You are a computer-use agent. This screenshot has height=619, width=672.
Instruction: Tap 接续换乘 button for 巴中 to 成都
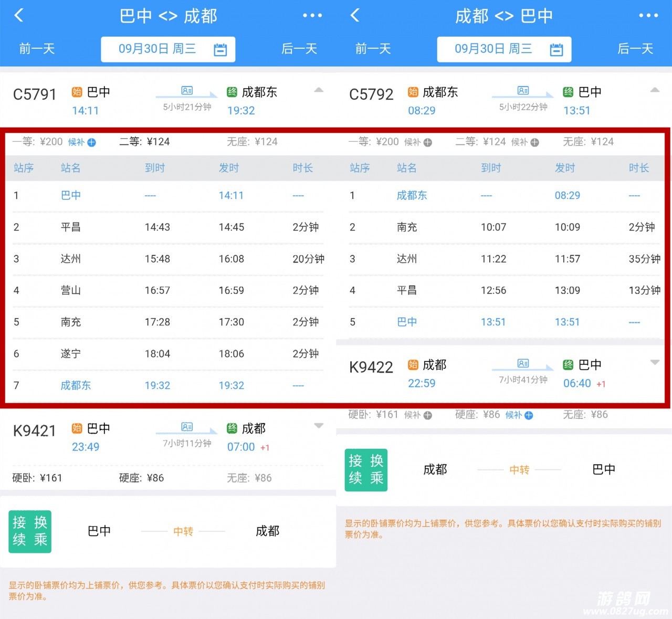pyautogui.click(x=30, y=531)
